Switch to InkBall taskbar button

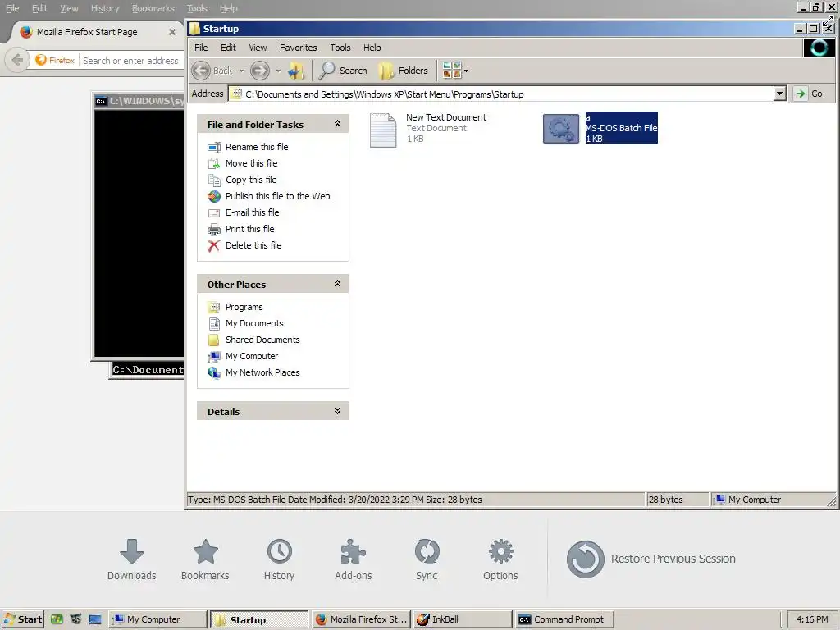(462, 619)
